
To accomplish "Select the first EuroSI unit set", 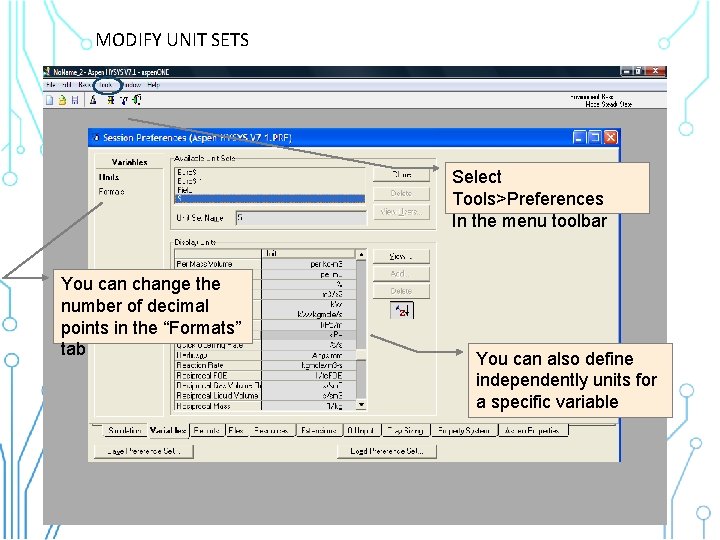I will [270, 172].
